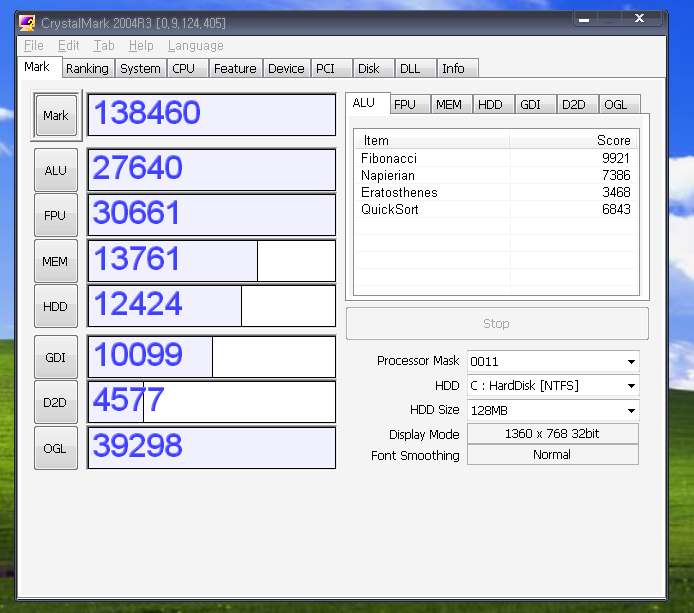This screenshot has height=613, width=694.
Task: Click the Display Mode 1360 x 768 field
Action: pos(553,434)
